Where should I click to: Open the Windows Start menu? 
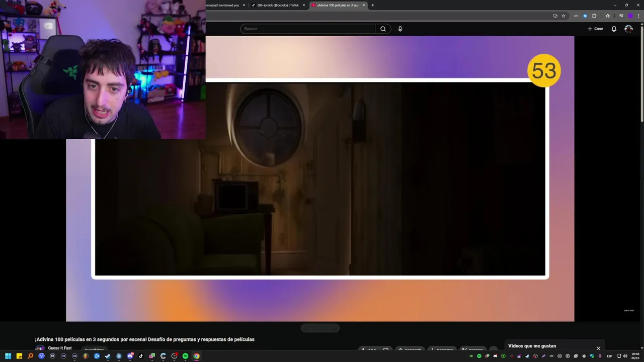[8, 356]
